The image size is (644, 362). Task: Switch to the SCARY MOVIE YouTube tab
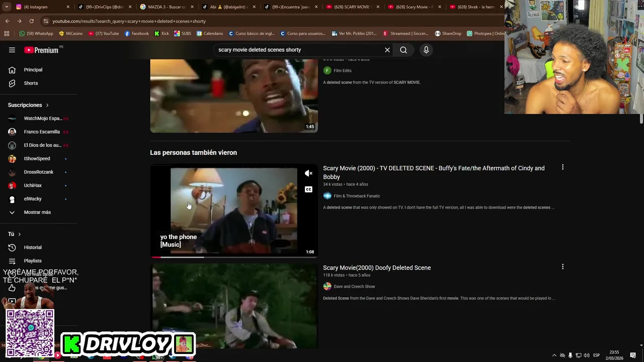[x=352, y=7]
